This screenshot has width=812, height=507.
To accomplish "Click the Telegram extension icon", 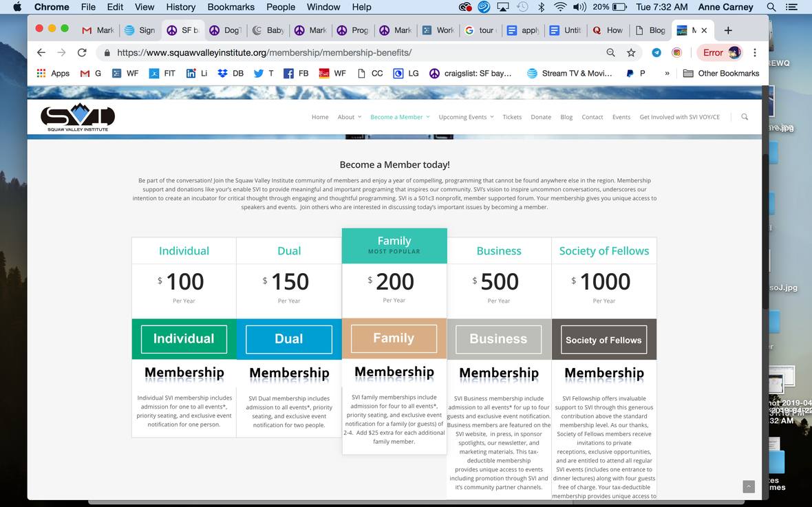I will [656, 52].
